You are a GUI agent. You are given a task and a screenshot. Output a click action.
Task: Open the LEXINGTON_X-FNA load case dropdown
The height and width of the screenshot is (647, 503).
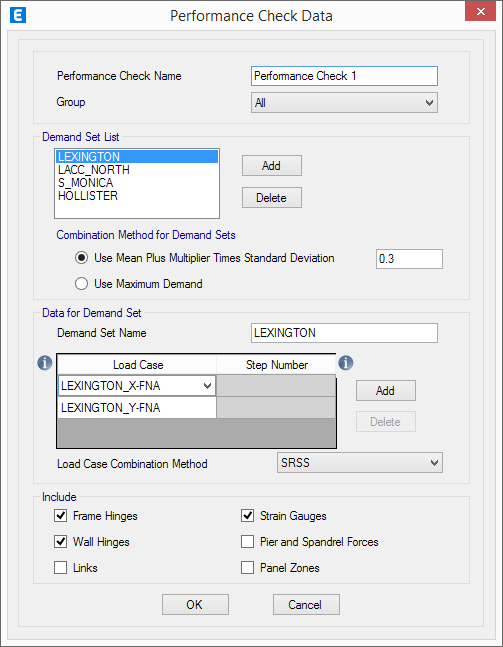[x=207, y=386]
